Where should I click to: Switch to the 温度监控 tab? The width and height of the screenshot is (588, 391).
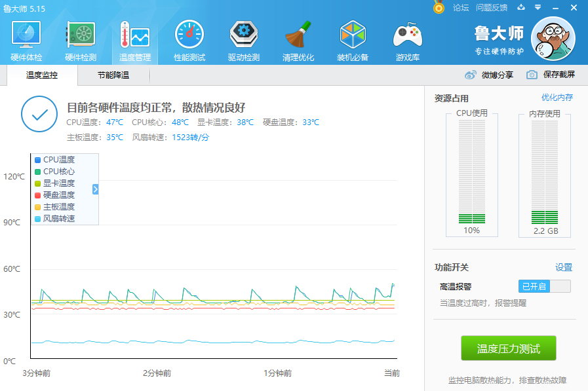pos(41,75)
